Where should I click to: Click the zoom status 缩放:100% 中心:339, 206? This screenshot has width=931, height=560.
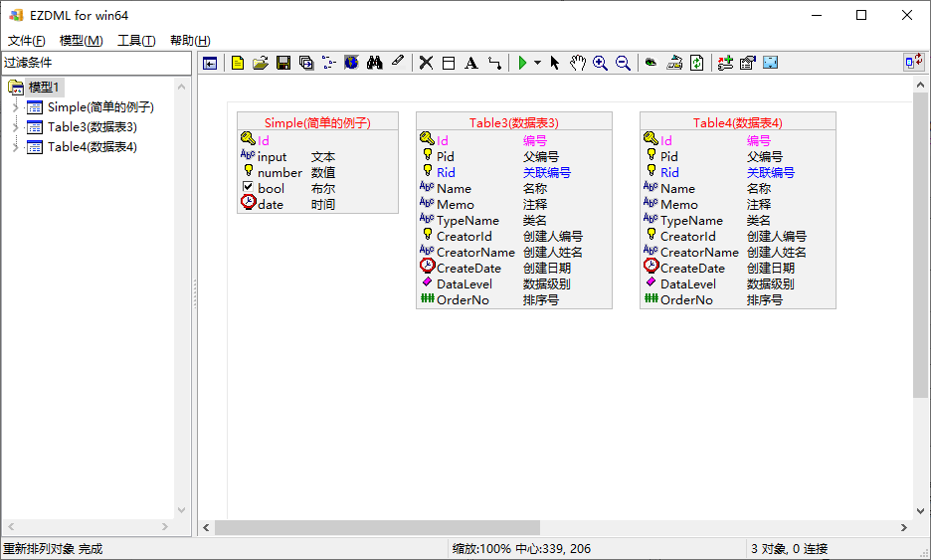click(x=521, y=549)
